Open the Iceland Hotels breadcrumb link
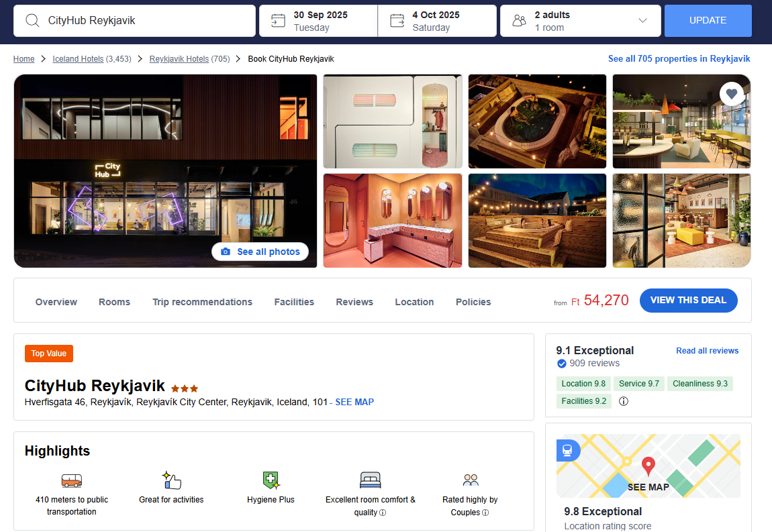Screen dimensions: 772x532 [x=78, y=59]
